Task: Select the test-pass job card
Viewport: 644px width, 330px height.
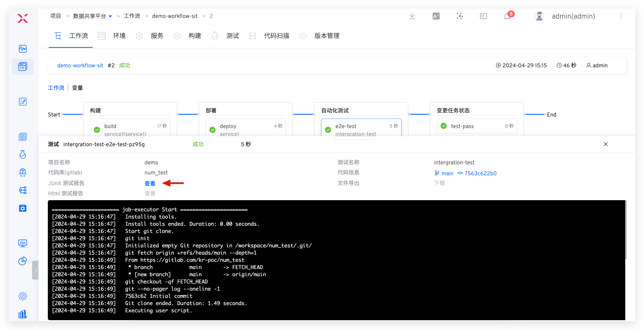Action: (x=477, y=126)
